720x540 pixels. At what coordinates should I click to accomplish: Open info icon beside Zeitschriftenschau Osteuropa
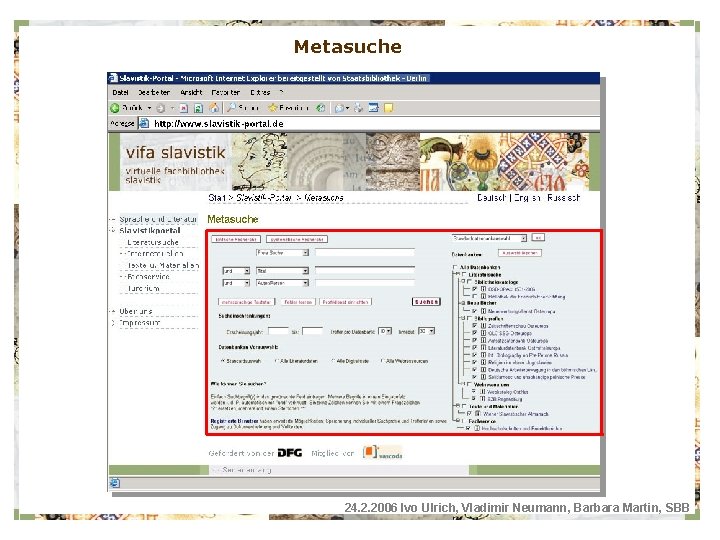point(483,326)
